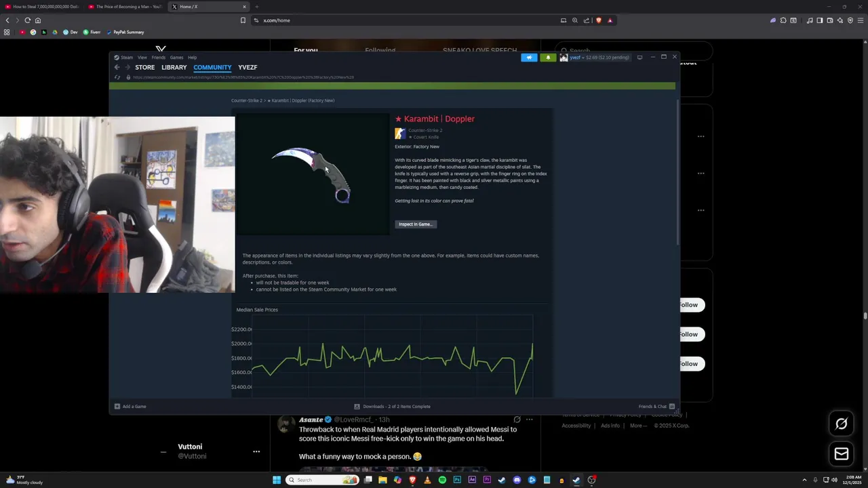Close the Home / X browser tab
The height and width of the screenshot is (488, 868).
click(x=244, y=7)
